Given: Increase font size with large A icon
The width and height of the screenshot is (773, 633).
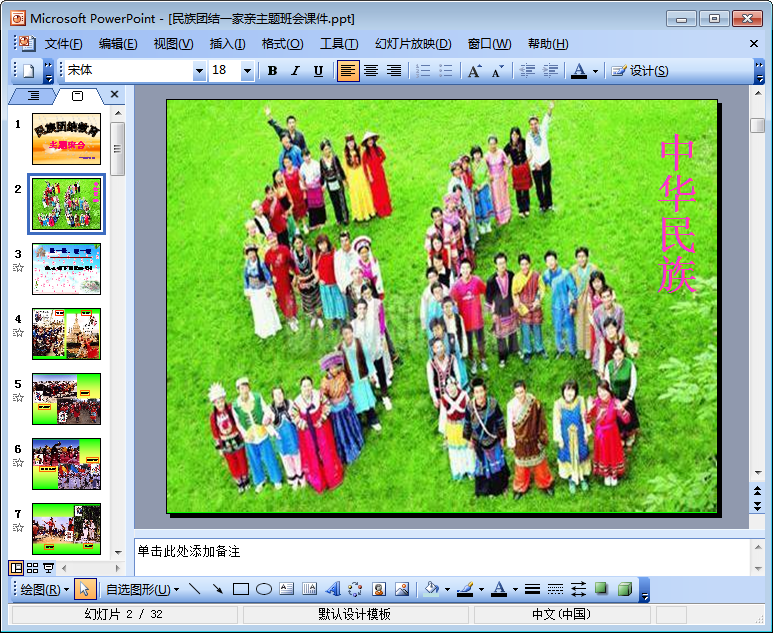Looking at the screenshot, I should pos(474,71).
